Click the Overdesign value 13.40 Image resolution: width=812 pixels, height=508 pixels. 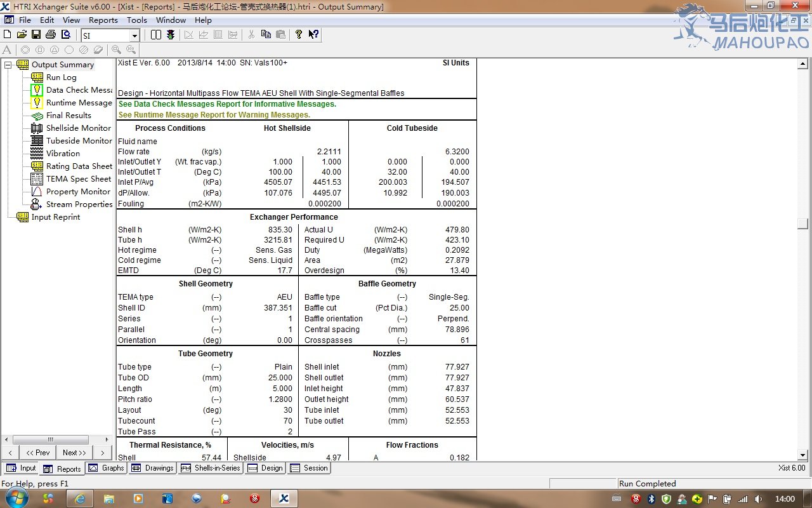click(459, 271)
